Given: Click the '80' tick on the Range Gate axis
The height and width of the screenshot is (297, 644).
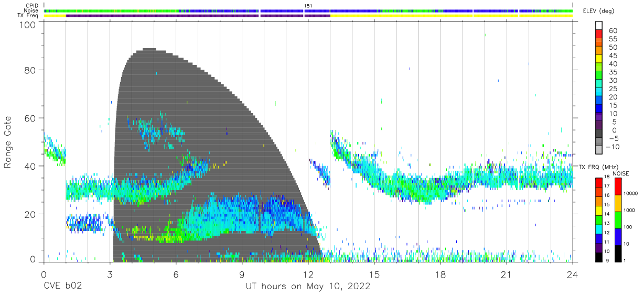Looking at the screenshot, I should (x=30, y=70).
